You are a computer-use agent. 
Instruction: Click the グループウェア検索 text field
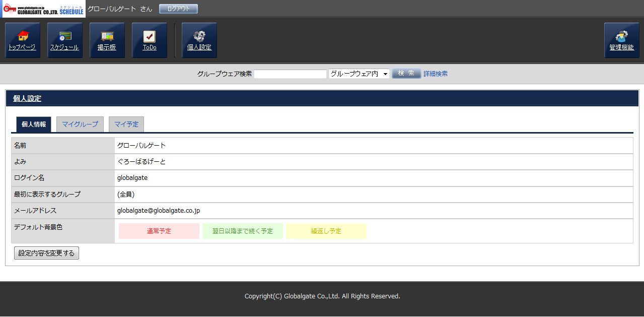(290, 74)
